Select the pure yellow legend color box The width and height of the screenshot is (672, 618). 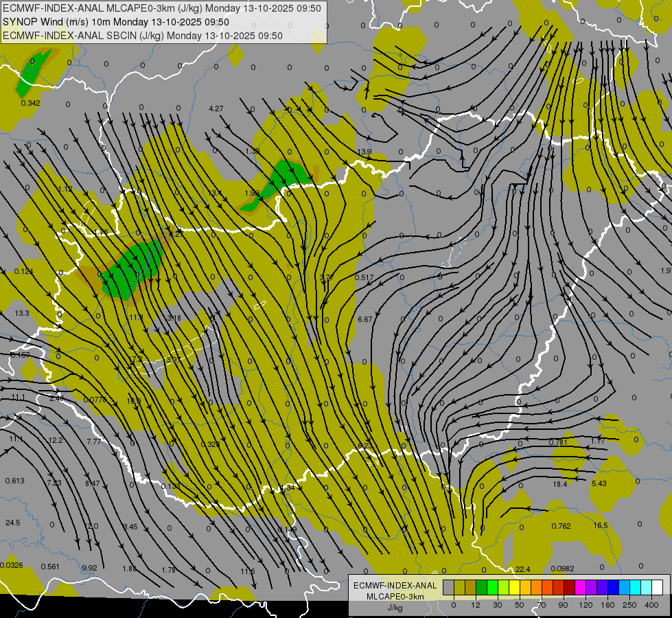pyautogui.click(x=514, y=587)
